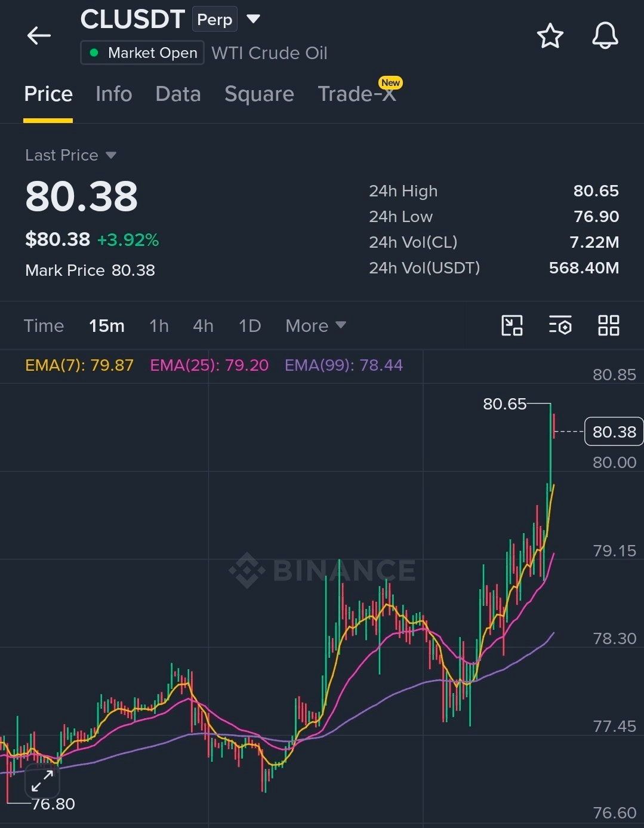The width and height of the screenshot is (644, 828).
Task: Tap the 80.85 price axis label
Action: [x=614, y=374]
